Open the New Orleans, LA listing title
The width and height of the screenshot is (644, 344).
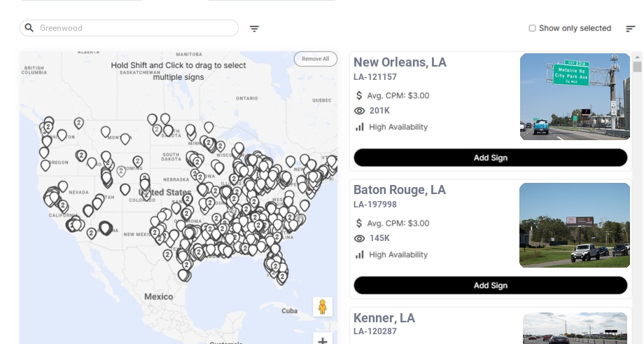click(x=400, y=62)
